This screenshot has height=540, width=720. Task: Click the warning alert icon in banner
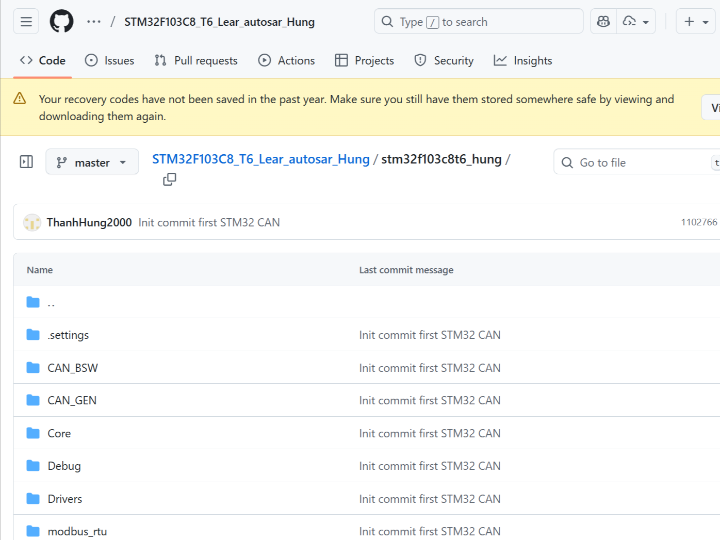tap(20, 99)
